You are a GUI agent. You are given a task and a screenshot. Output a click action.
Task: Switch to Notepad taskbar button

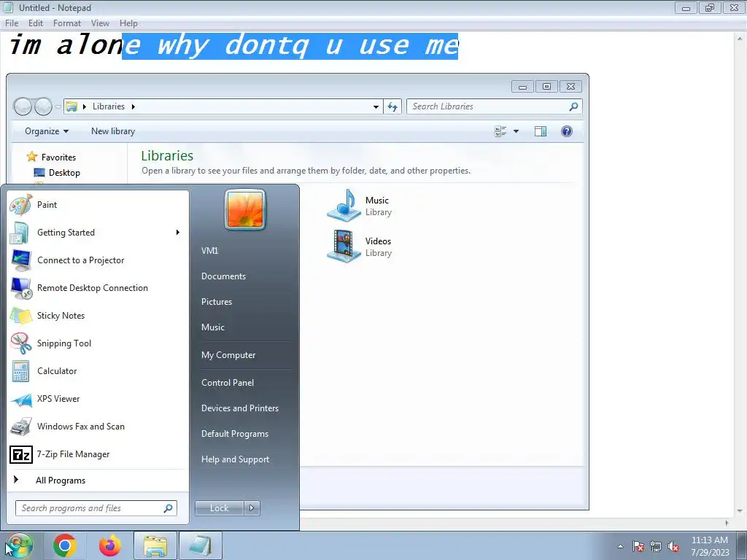pos(201,545)
